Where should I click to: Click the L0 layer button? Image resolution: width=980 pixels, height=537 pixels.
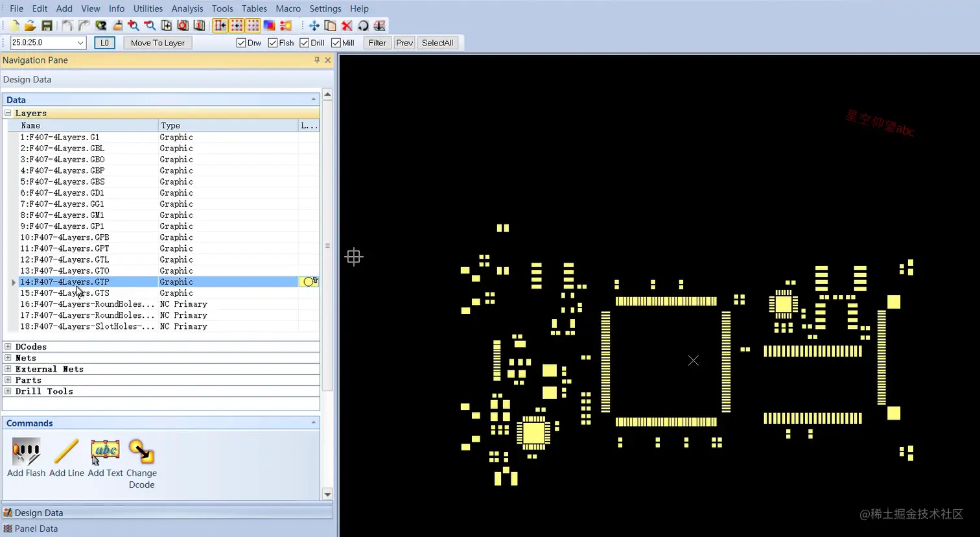point(104,43)
